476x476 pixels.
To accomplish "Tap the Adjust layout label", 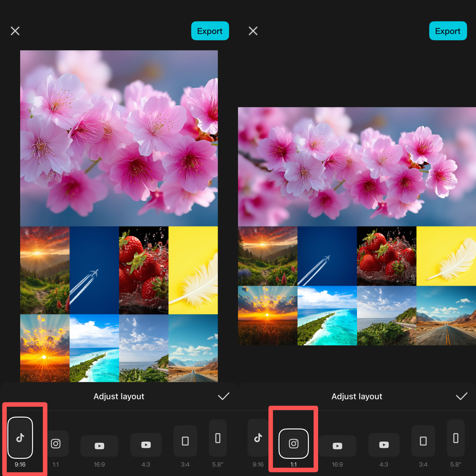I will [x=119, y=396].
